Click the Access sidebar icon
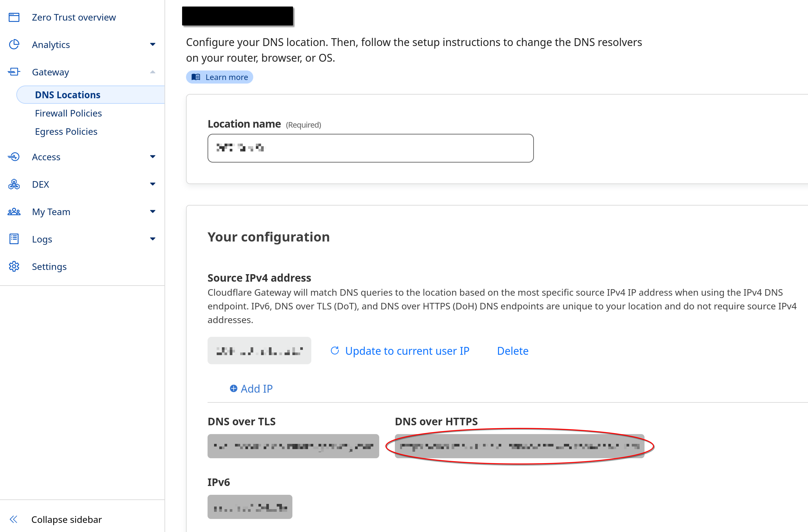 pos(14,156)
